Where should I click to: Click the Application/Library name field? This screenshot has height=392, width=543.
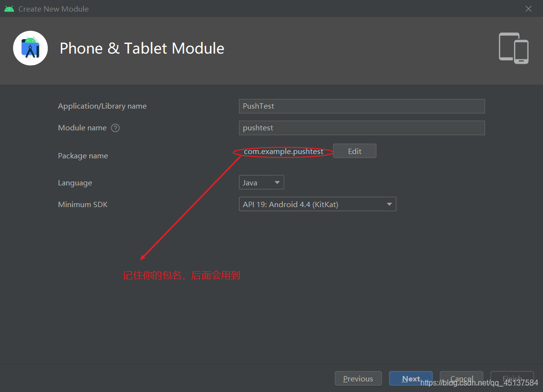point(362,106)
